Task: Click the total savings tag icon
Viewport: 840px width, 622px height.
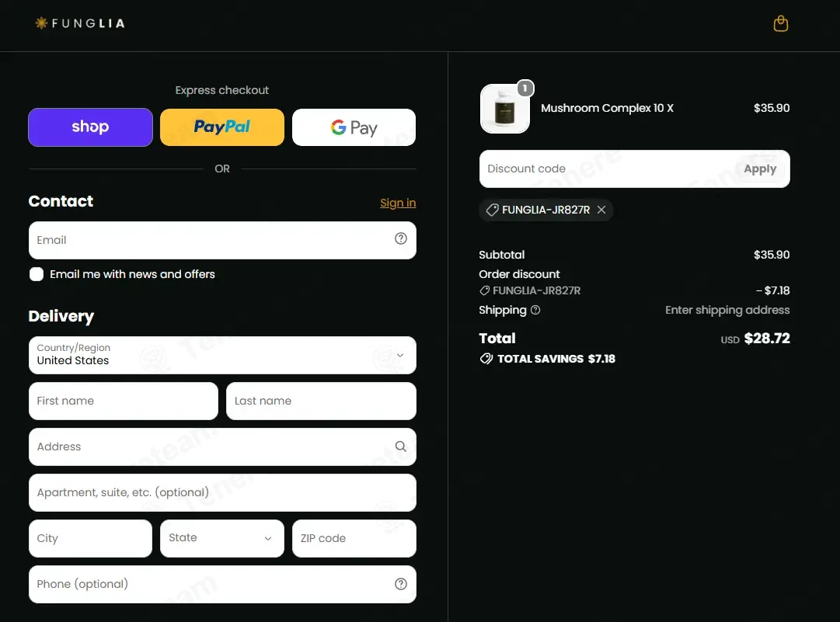Action: (486, 359)
